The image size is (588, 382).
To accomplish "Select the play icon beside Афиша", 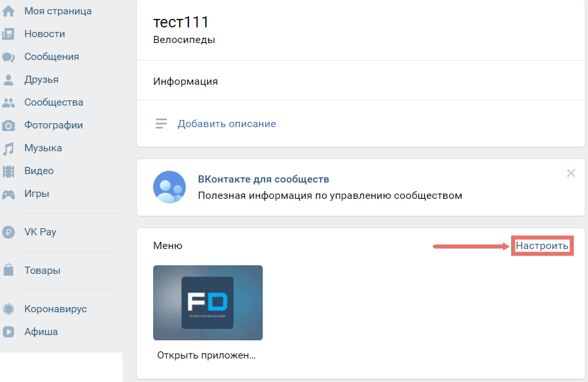I will [8, 332].
